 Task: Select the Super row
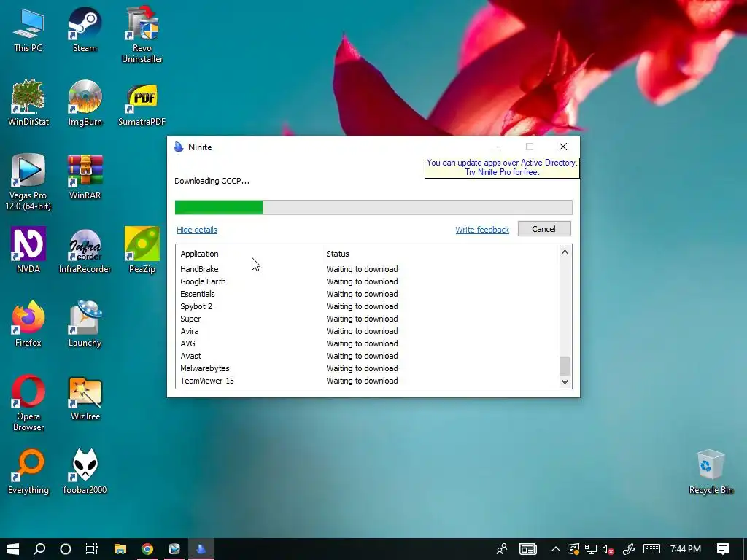tap(367, 319)
